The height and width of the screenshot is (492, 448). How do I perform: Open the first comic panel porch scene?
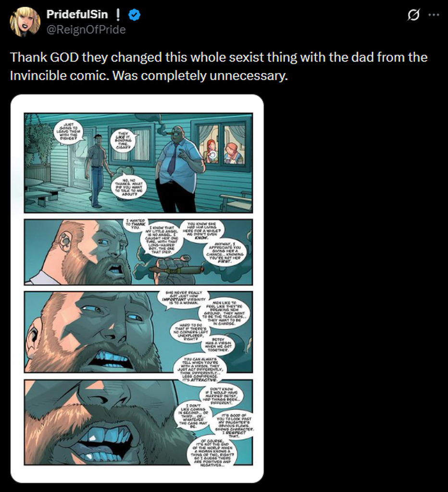(138, 163)
